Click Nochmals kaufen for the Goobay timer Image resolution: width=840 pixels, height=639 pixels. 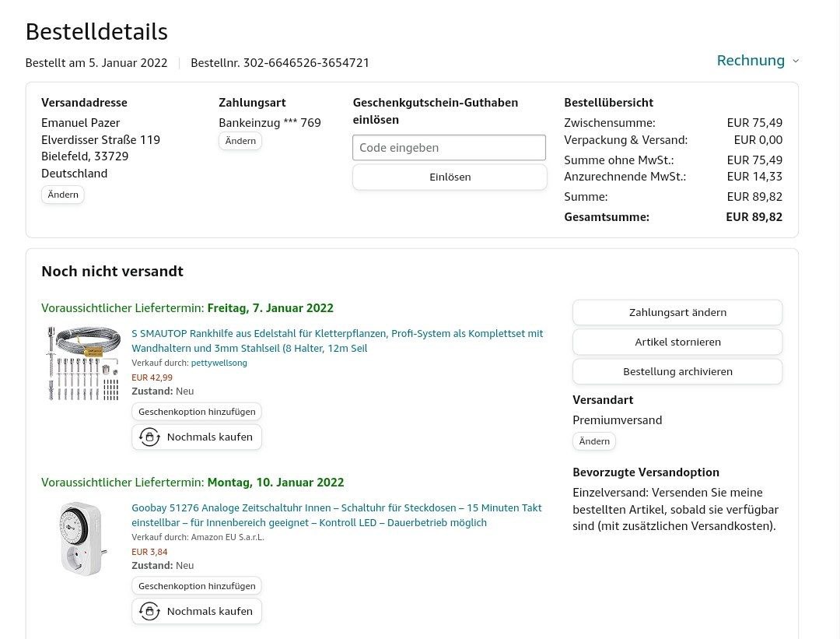(x=209, y=612)
